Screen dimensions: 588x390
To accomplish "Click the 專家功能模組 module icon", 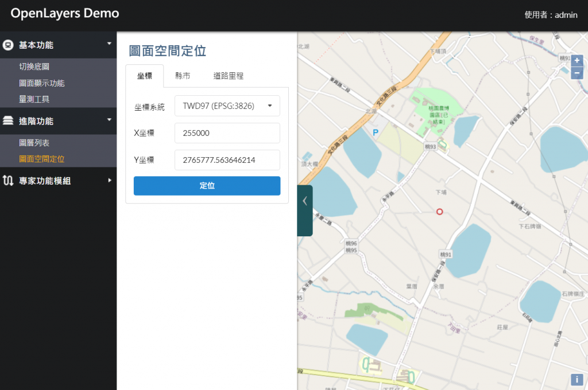I will tap(8, 181).
